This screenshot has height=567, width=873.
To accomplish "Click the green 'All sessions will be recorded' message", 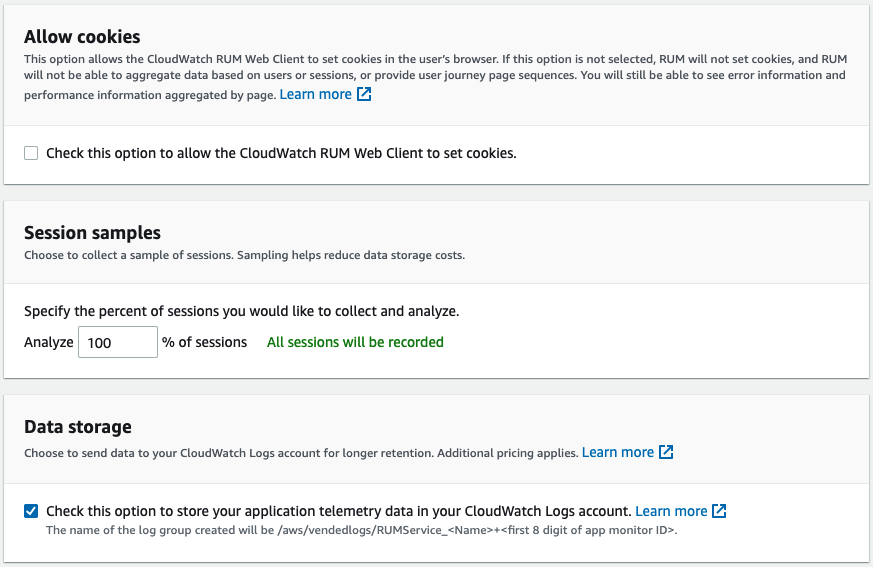I will tap(355, 342).
